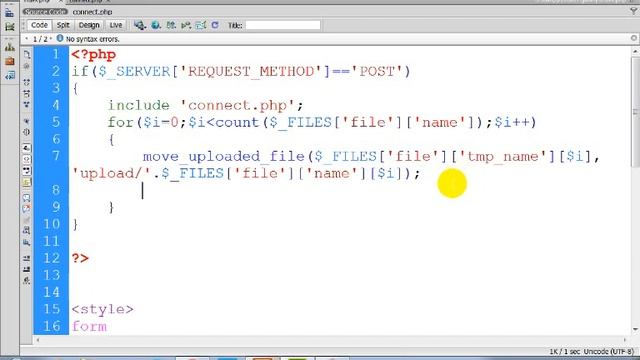Click the Format Source Code icon
The image size is (640, 360).
[27, 280]
